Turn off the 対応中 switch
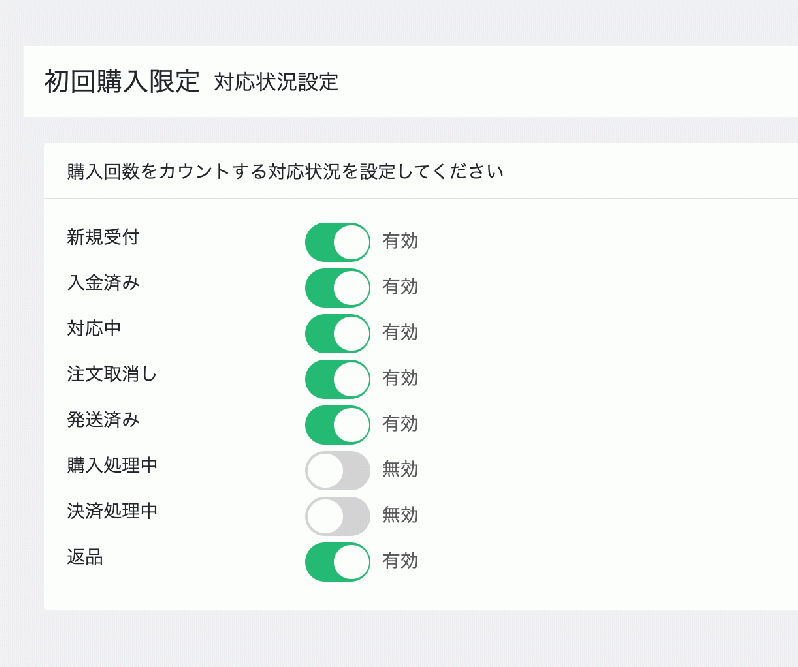The width and height of the screenshot is (798, 667). pyautogui.click(x=337, y=333)
